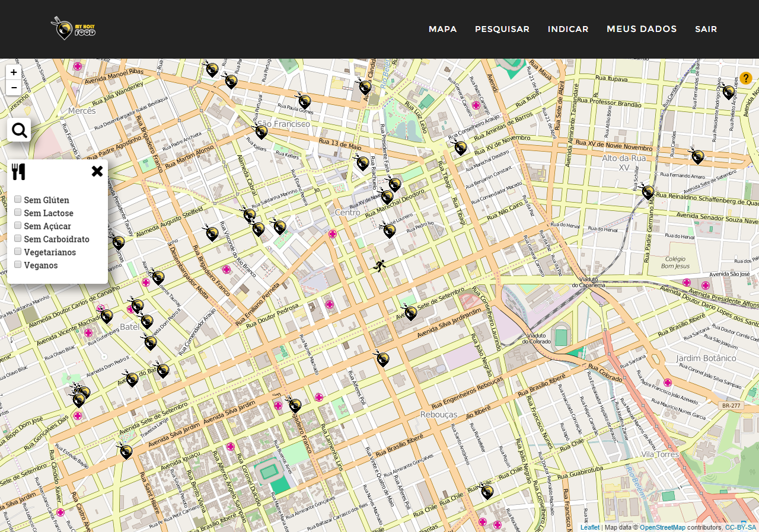Click the running person location marker
The image size is (759, 532).
379,266
